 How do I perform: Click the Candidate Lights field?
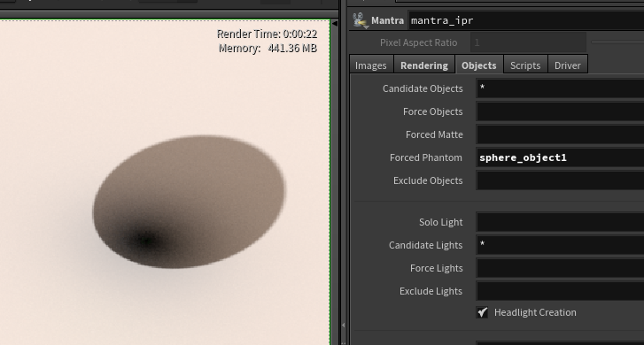pos(560,245)
